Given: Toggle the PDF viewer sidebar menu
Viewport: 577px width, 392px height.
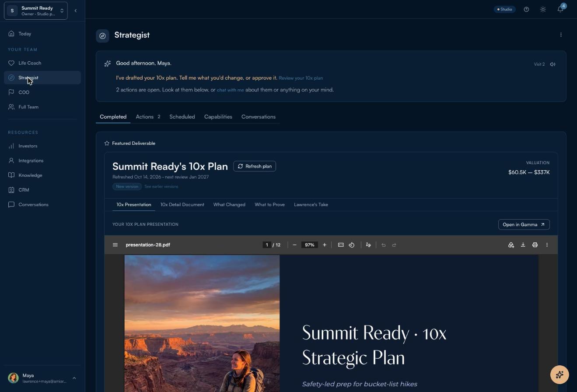Looking at the screenshot, I should point(115,245).
